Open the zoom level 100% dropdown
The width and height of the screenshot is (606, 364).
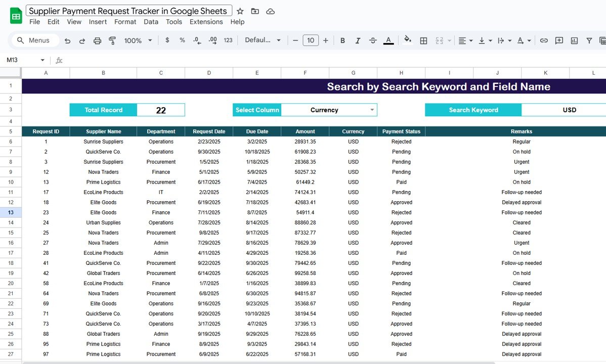(x=137, y=40)
